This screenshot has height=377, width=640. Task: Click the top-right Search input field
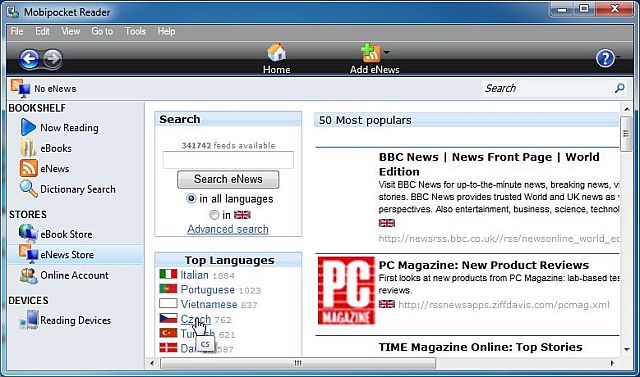pos(548,88)
